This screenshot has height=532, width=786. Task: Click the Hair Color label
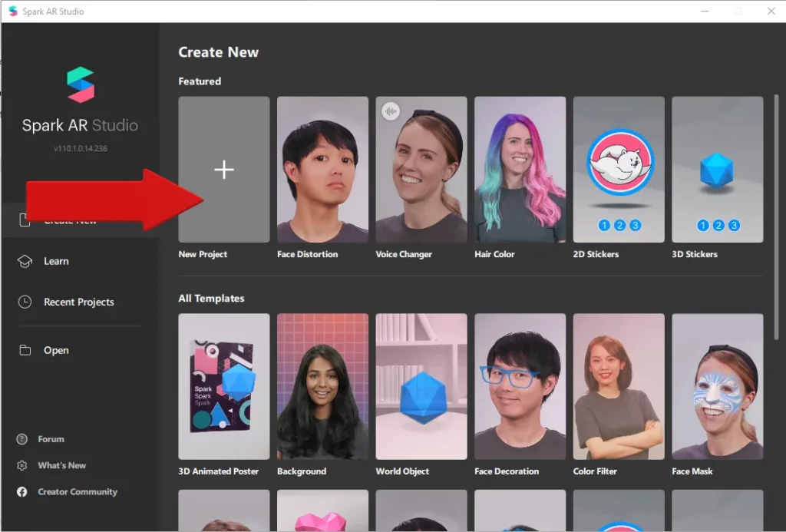(494, 254)
